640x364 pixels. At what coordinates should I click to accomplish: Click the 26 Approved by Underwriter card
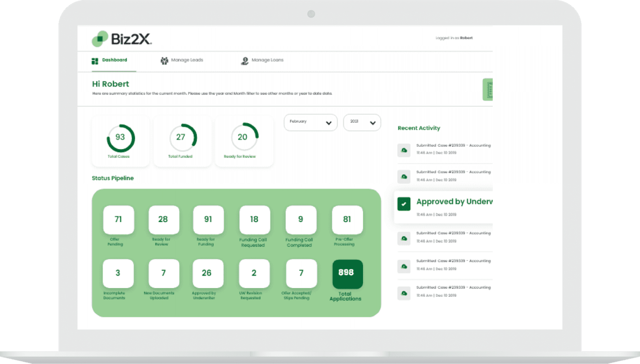(208, 273)
